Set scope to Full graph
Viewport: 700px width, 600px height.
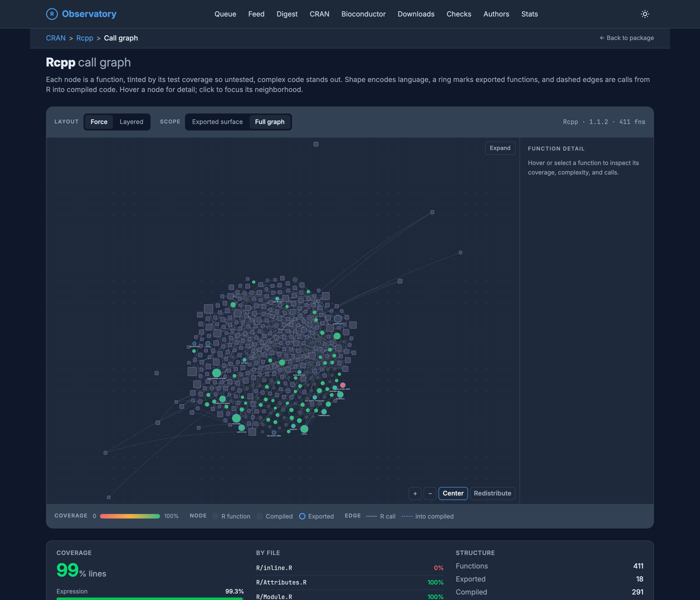click(x=269, y=122)
